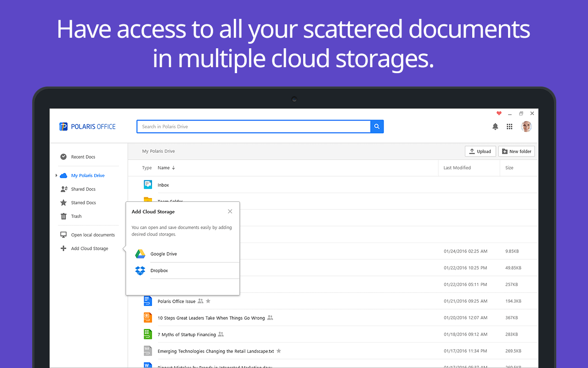The image size is (588, 368).
Task: Click Add Cloud Storage in sidebar
Action: click(90, 248)
